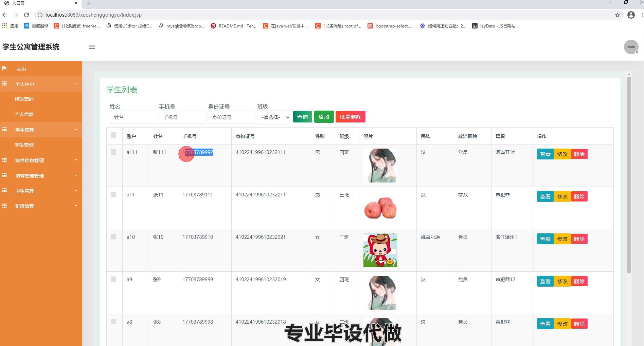Viewport: 644px width, 346px height.
Task: Click page vertical scrollbar thumb
Action: [x=629, y=175]
